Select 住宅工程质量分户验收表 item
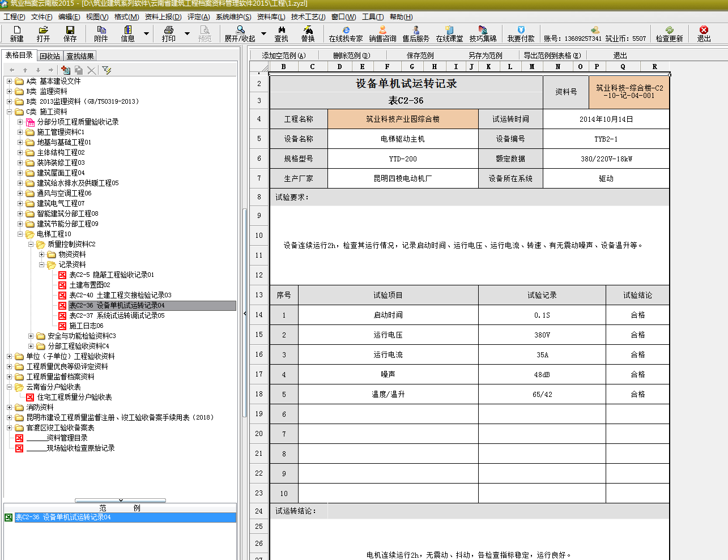 coord(75,397)
